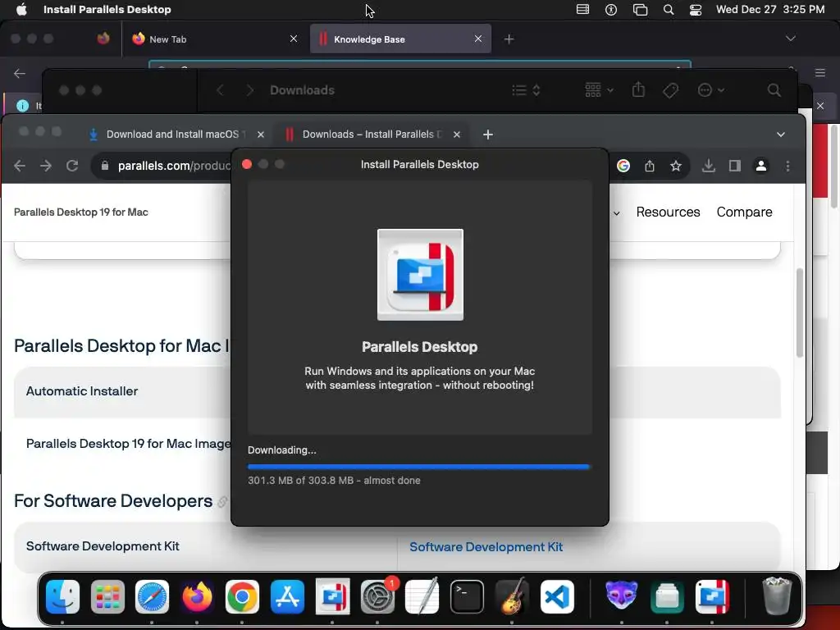Open Finder from the Dock
The height and width of the screenshot is (630, 840).
(62, 597)
